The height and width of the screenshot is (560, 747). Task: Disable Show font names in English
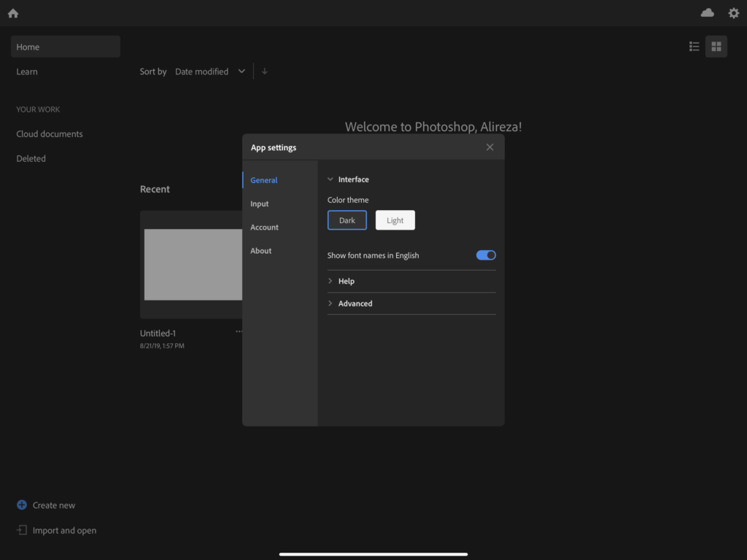pyautogui.click(x=485, y=254)
